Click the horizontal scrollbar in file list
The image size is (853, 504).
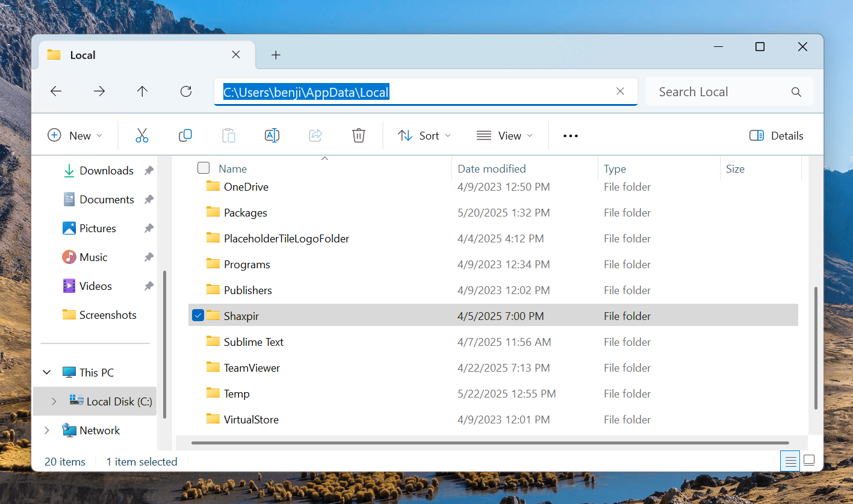tap(482, 443)
